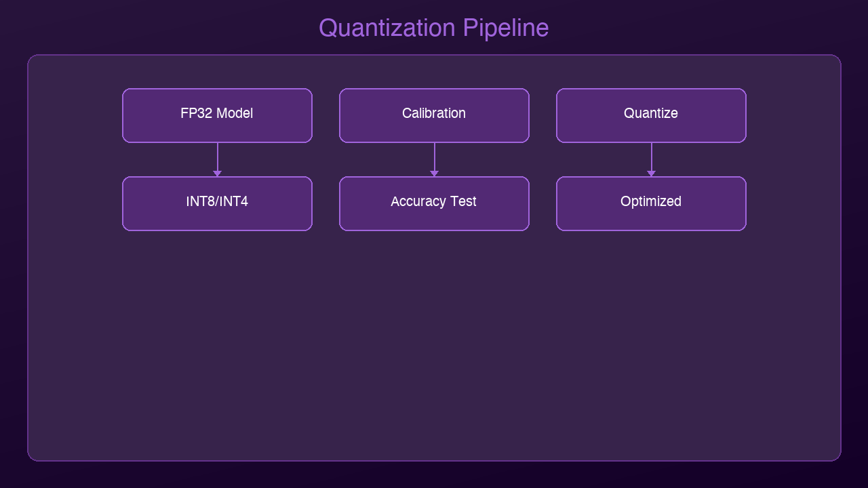Screen dimensions: 868x488
Task: Click the word Pipeline in the title
Action: [506, 28]
